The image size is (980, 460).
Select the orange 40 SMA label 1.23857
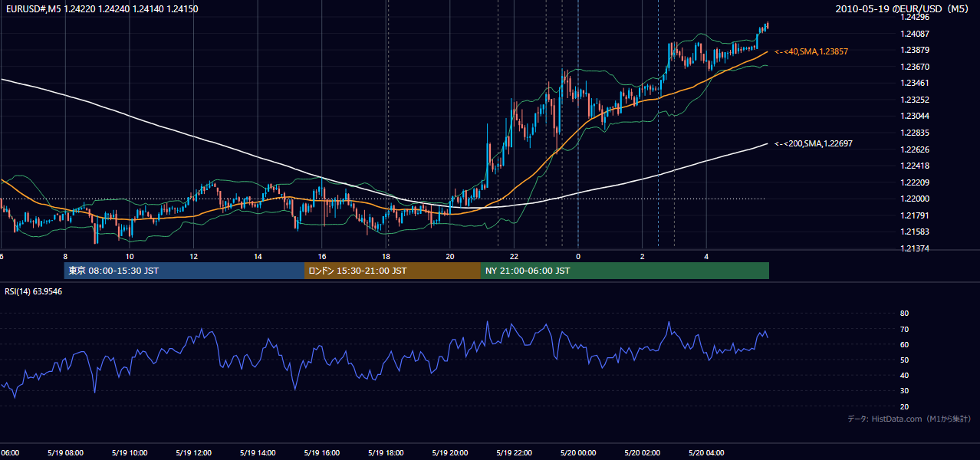(811, 51)
